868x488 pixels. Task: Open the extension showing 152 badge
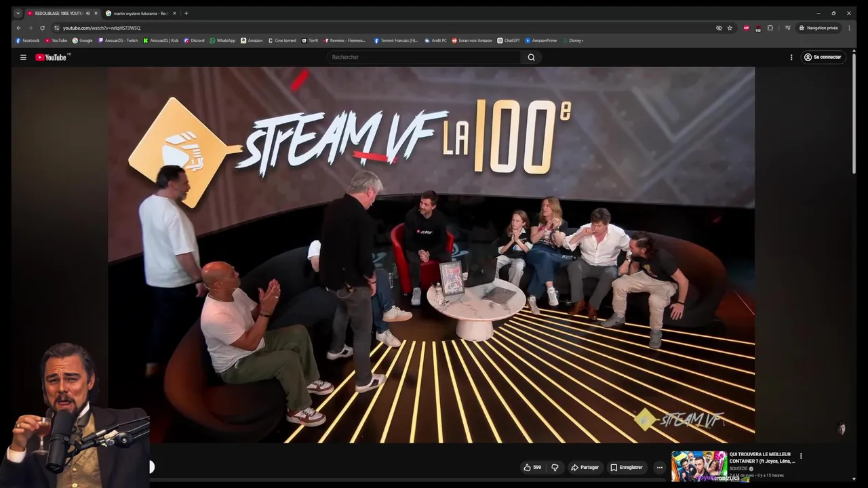click(x=758, y=28)
